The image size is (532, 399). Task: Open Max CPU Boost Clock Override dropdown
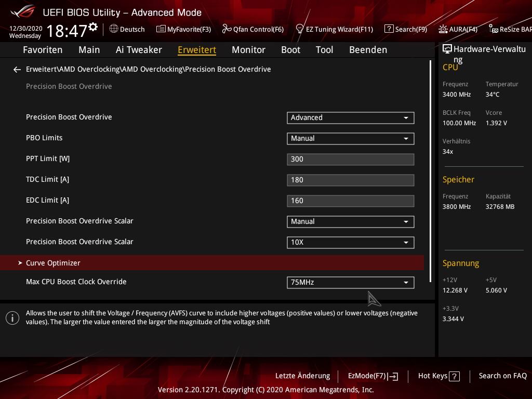tap(351, 282)
